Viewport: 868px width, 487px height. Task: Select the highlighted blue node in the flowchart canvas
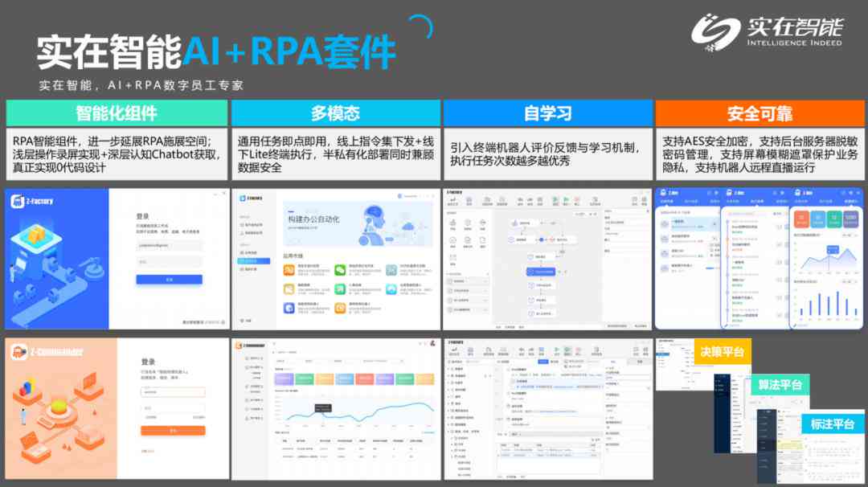point(540,272)
